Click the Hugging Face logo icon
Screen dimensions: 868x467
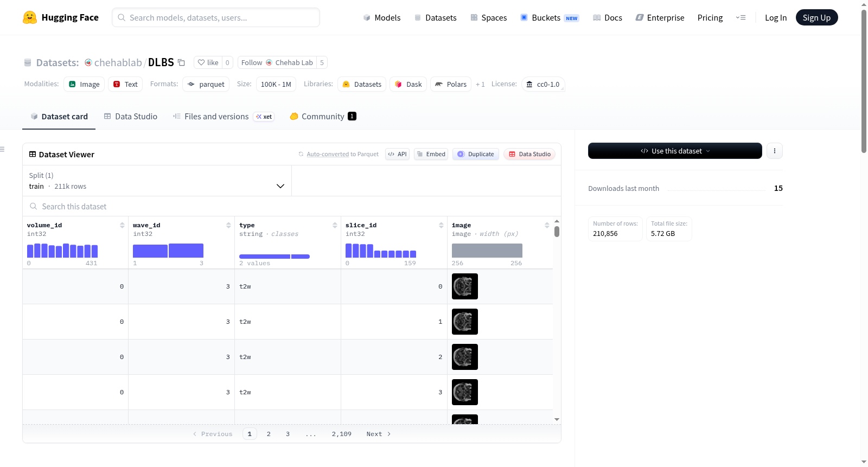coord(30,17)
